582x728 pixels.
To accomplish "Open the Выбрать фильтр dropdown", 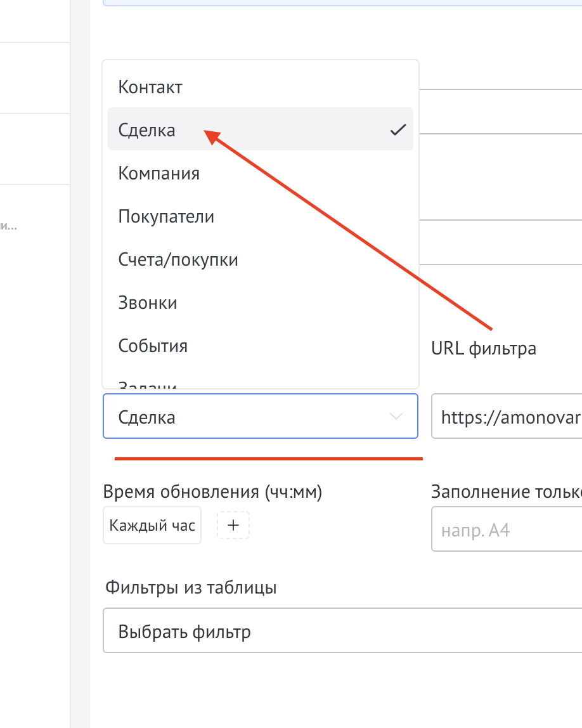I will point(342,632).
